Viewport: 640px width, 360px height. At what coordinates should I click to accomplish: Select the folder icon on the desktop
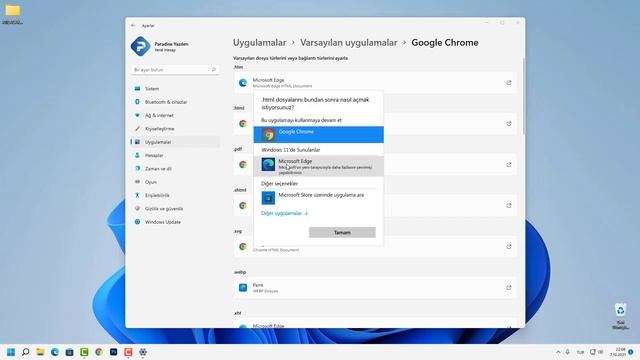click(13, 13)
